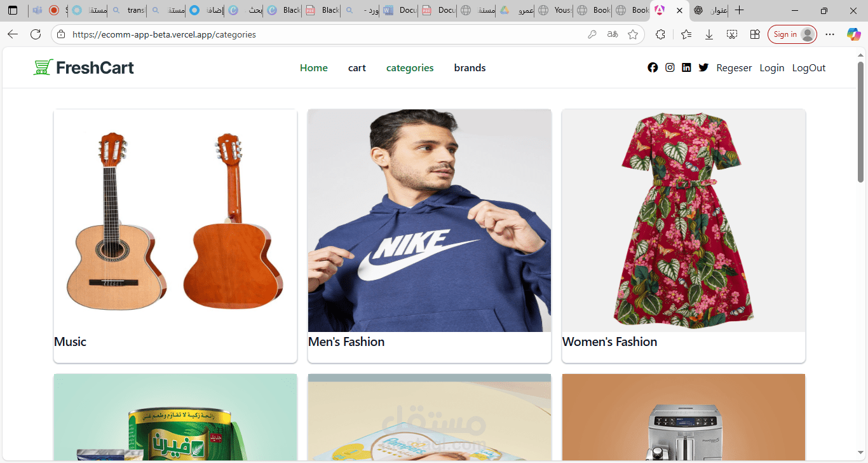Open the brands navigation link
Viewport: 868px width, 463px height.
click(x=470, y=67)
